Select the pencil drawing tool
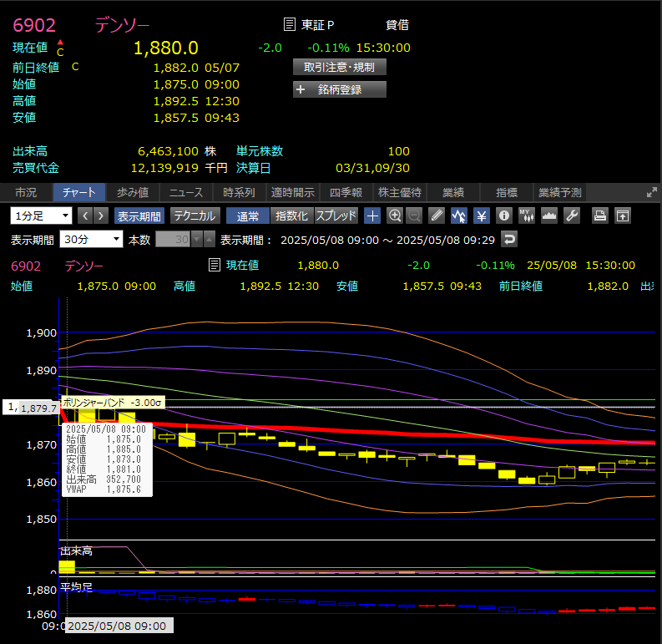Screen dimensions: 662x644 (x=437, y=216)
